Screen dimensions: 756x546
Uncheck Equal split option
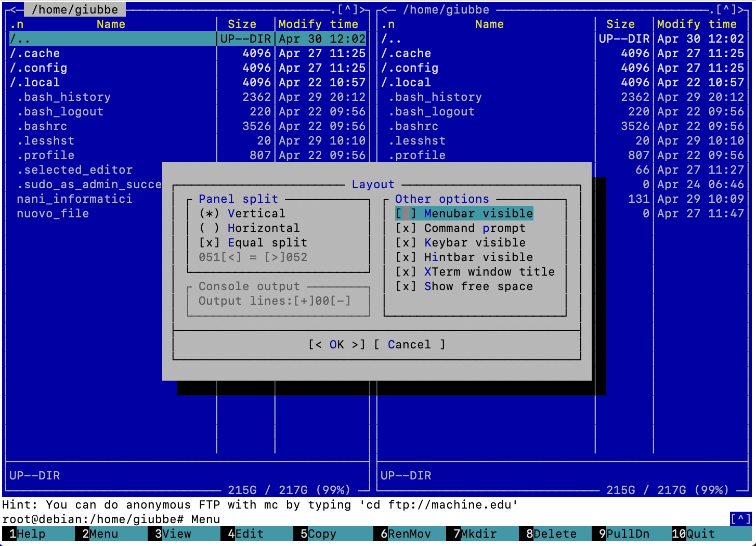pos(209,243)
